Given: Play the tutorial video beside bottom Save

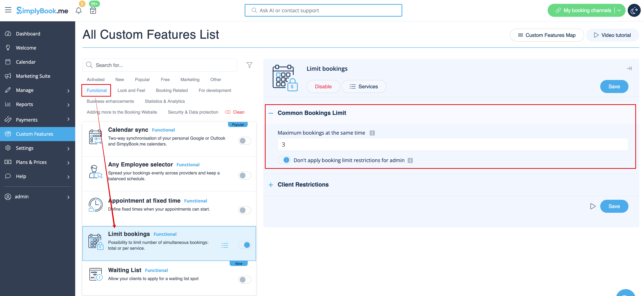Looking at the screenshot, I should [593, 206].
